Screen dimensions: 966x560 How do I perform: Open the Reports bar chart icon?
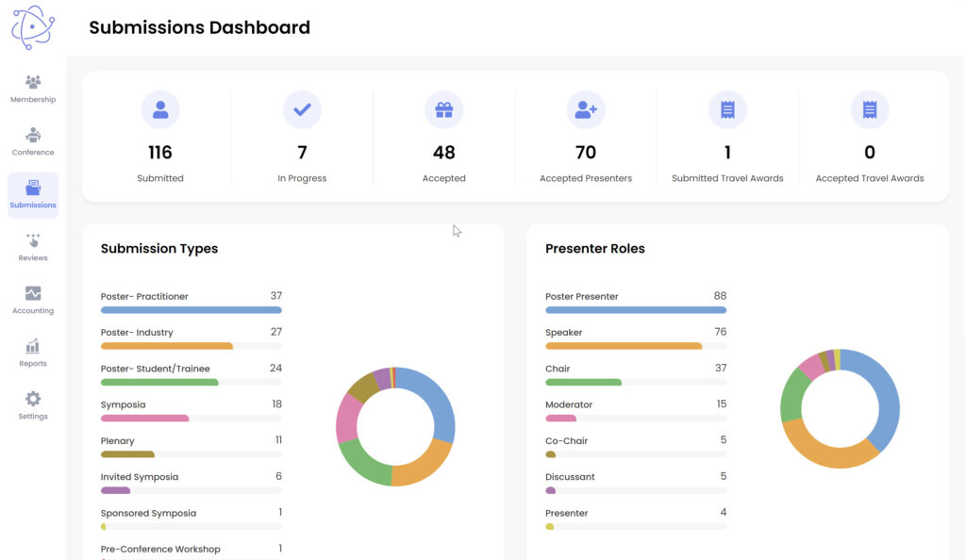tap(33, 346)
